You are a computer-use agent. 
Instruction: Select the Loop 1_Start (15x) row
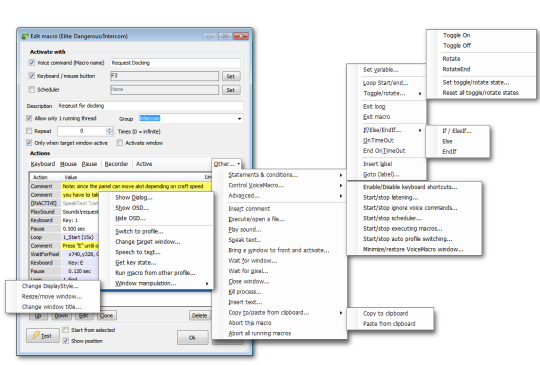coord(64,237)
